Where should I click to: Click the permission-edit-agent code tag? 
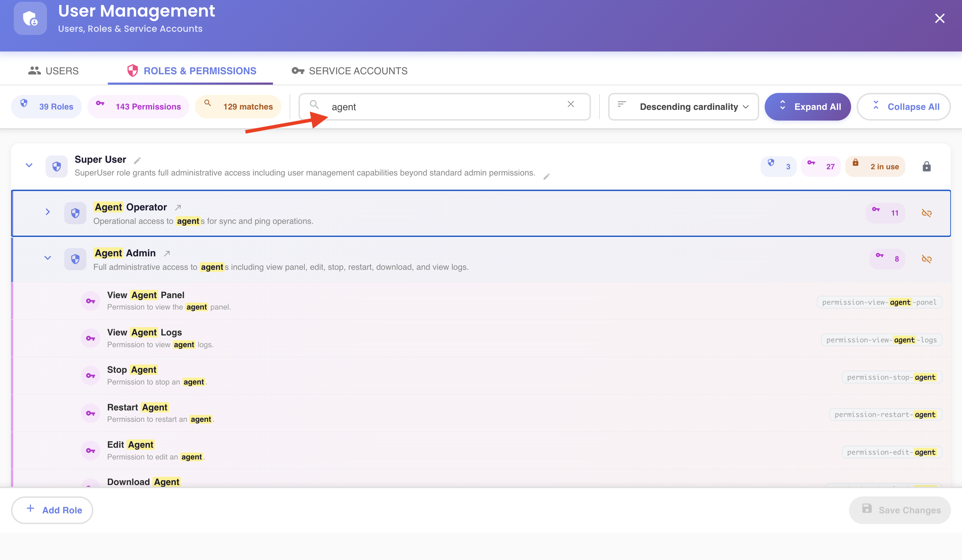[x=892, y=452]
